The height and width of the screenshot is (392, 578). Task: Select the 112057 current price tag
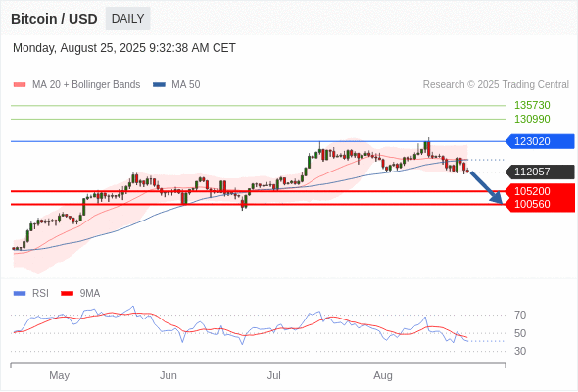(x=540, y=171)
